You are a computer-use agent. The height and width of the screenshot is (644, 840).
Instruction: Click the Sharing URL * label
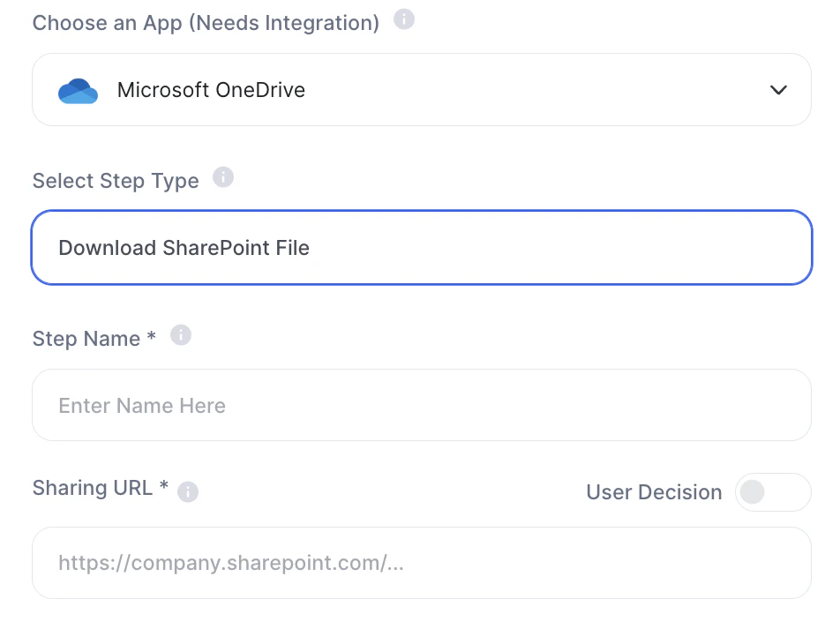[101, 488]
